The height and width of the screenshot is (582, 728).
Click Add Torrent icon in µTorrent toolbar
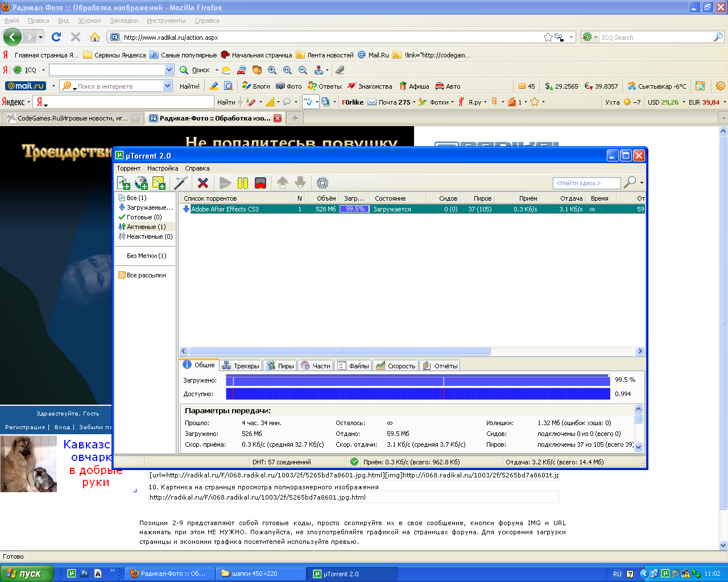point(123,183)
